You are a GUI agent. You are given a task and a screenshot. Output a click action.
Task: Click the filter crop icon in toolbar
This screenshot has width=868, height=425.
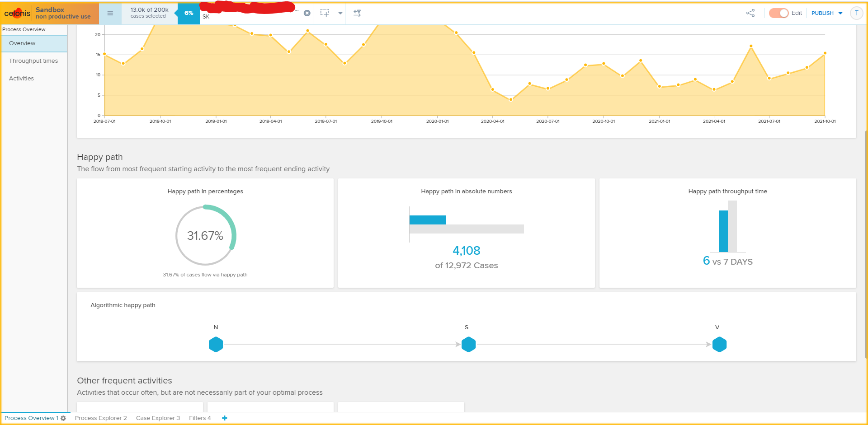pos(357,13)
